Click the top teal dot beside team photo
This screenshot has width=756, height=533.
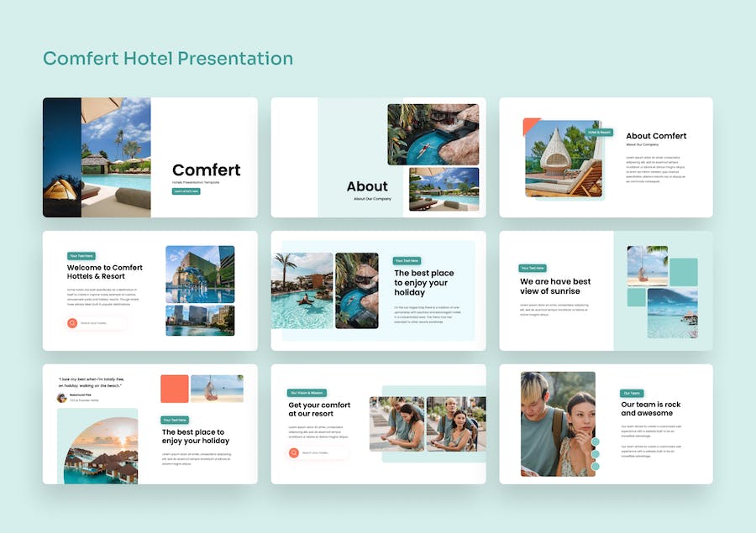pyautogui.click(x=596, y=442)
